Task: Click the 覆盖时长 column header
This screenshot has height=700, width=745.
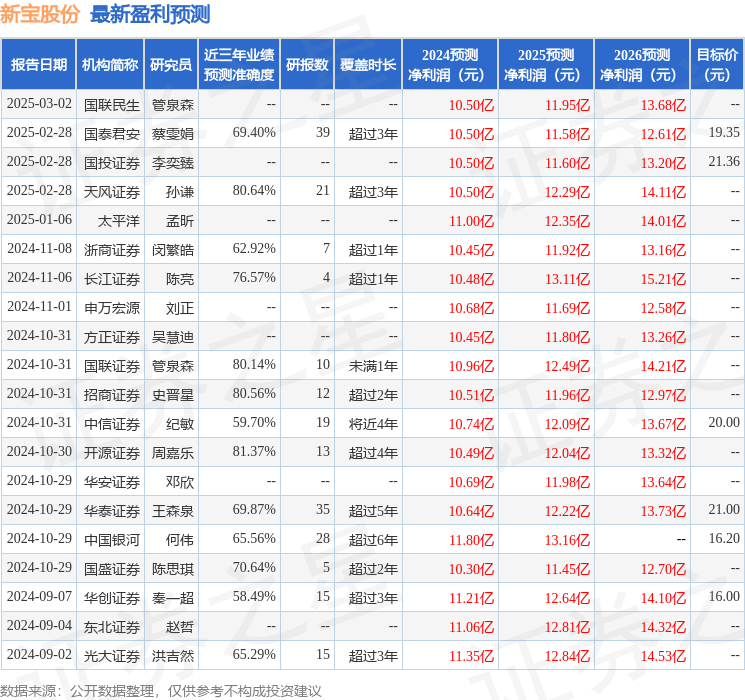Action: point(368,64)
